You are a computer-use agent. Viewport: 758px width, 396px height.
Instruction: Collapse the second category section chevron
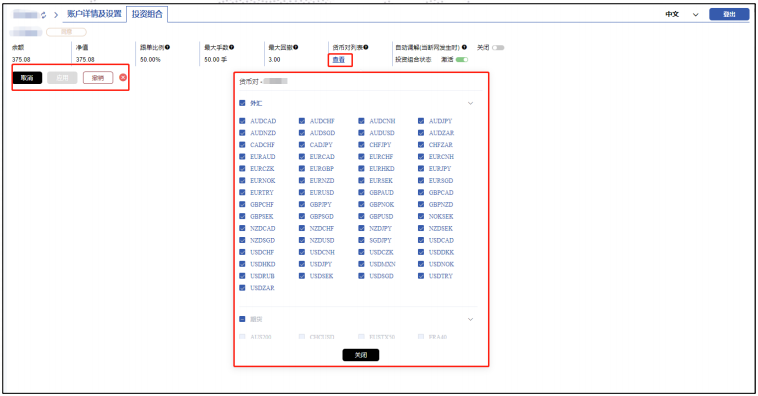(470, 320)
